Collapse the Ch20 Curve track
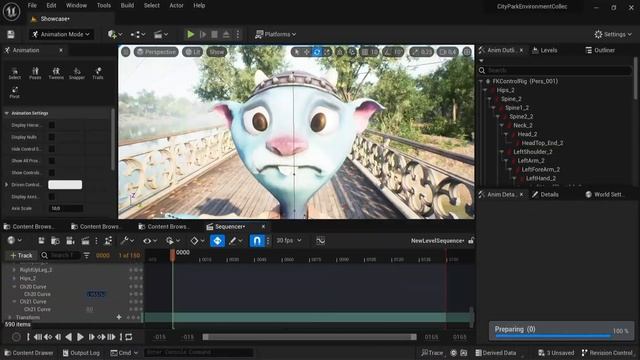Screen dimensions: 640x360 [x=14, y=287]
